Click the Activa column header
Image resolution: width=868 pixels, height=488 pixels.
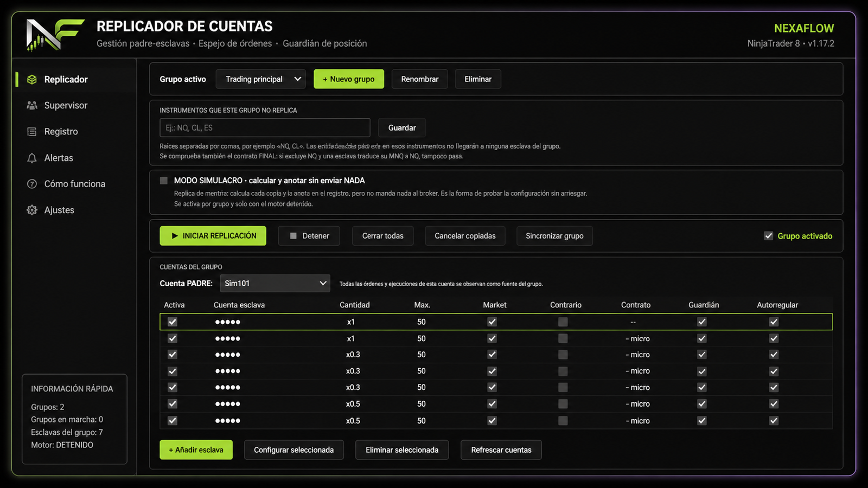click(x=174, y=305)
